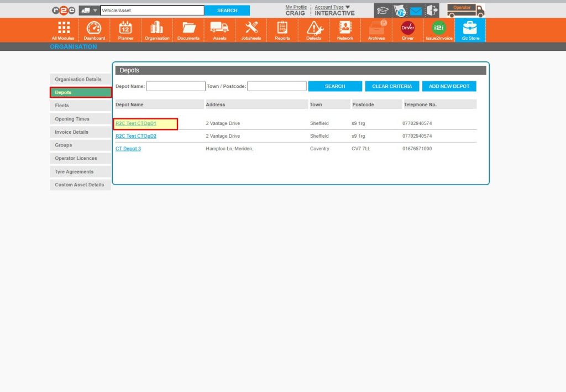Open the All Modules grid menu
This screenshot has width=566, height=392.
pos(62,29)
